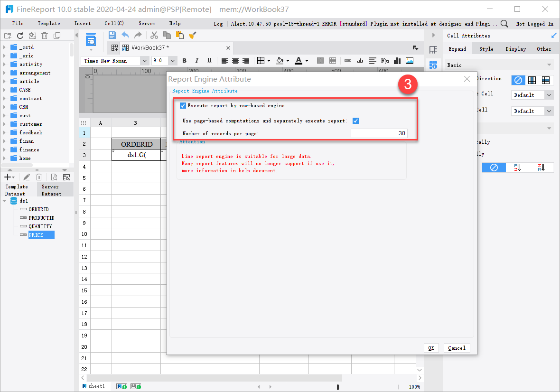Click the merge cells icon
The height and width of the screenshot is (392, 560).
pyautogui.click(x=321, y=61)
